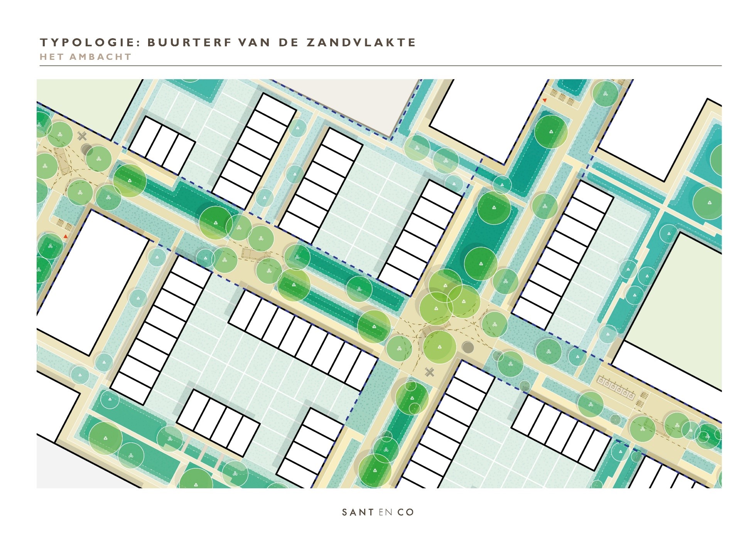
Task: Select the truck outline in the top-left plaza
Action: click(62, 161)
